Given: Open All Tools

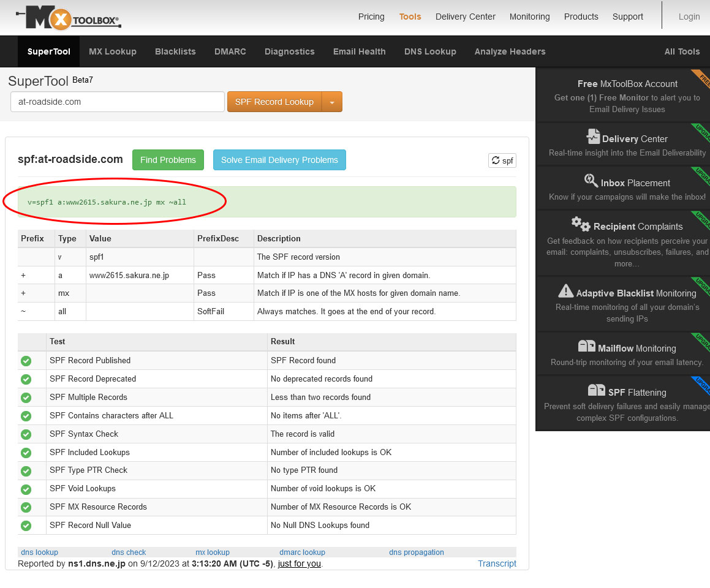Looking at the screenshot, I should [681, 51].
